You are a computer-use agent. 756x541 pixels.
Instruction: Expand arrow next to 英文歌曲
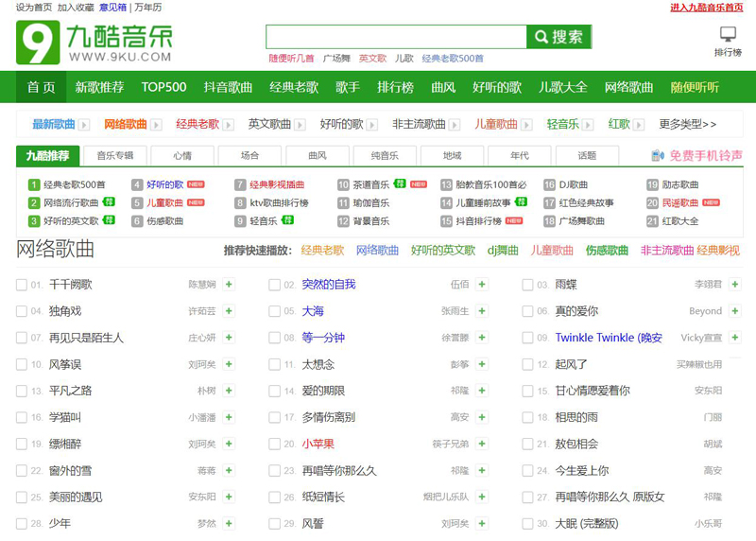[x=300, y=125]
